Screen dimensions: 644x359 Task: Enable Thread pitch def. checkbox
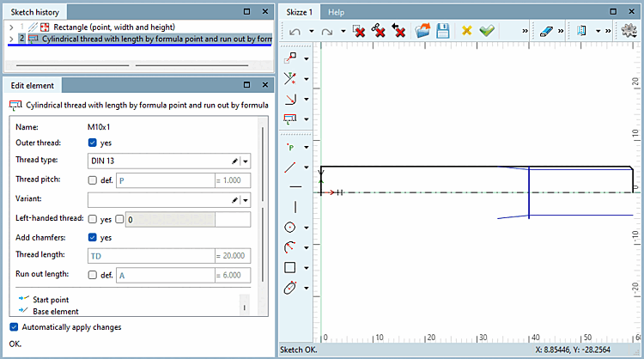(93, 180)
